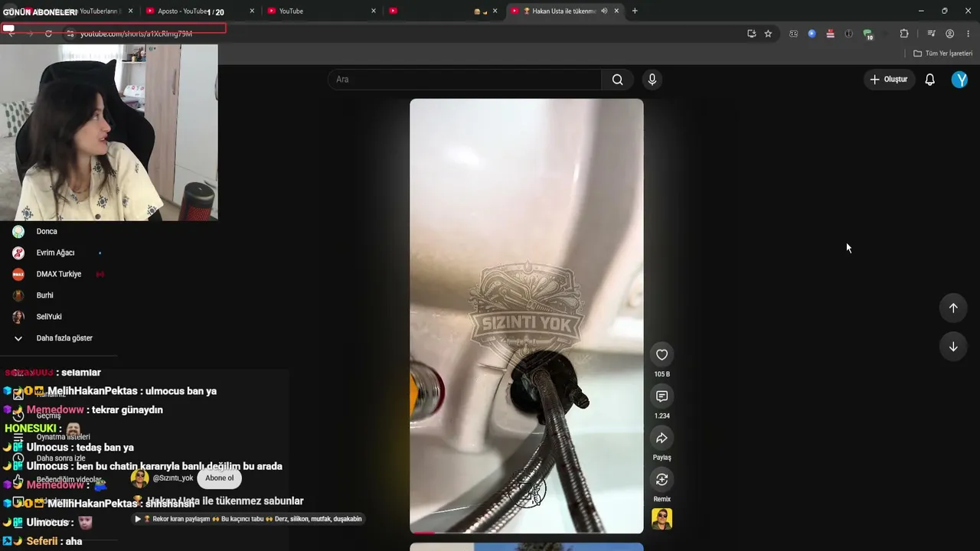Click the install app icon beside the star
This screenshot has height=551, width=980.
point(751,34)
